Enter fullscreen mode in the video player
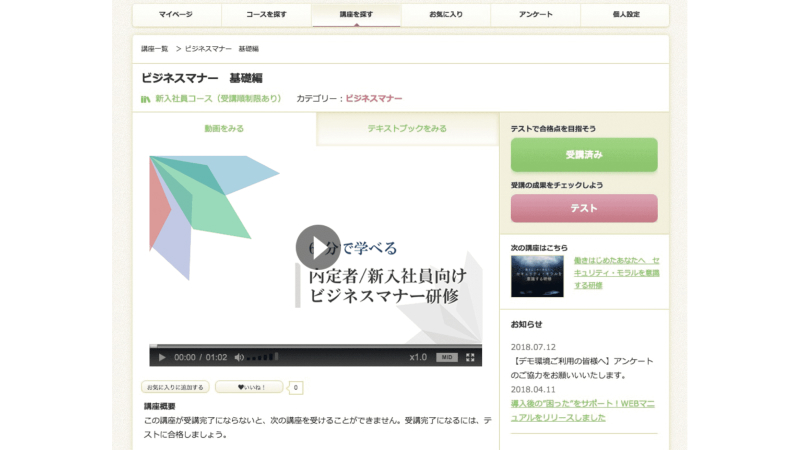The image size is (800, 450). click(x=470, y=357)
